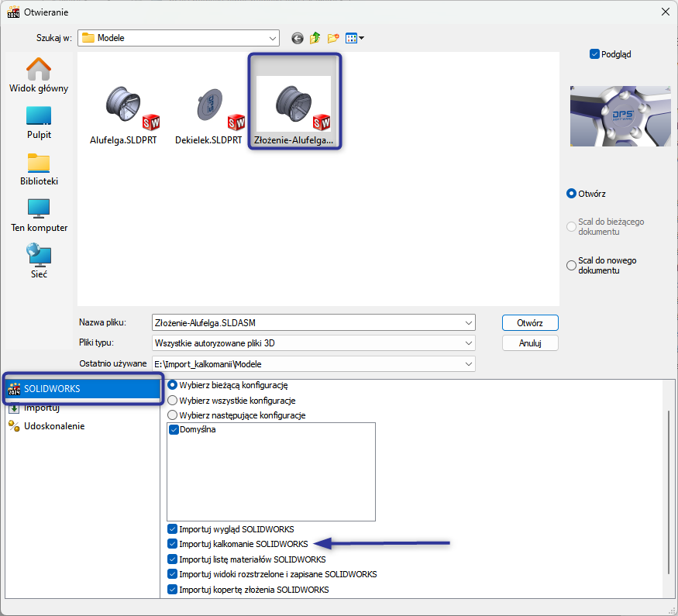This screenshot has width=678, height=616.
Task: Disable Importuj listę materiałów SOLIDWORKS
Action: click(x=173, y=559)
